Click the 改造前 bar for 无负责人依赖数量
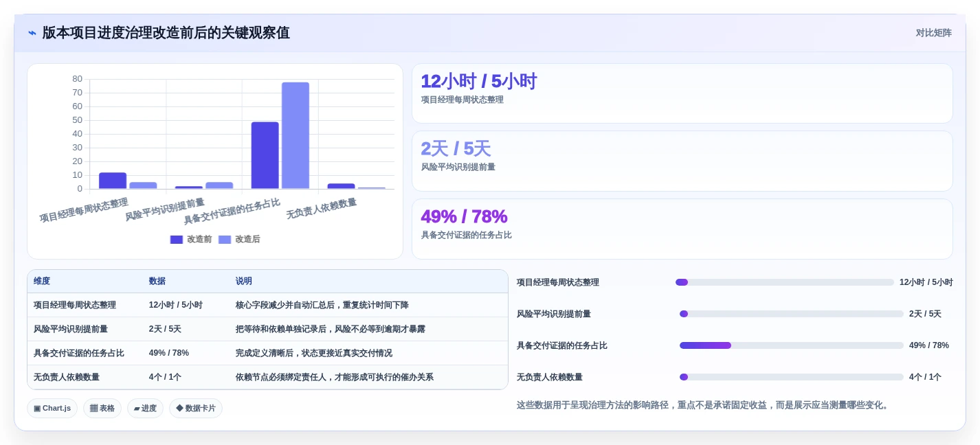 341,186
